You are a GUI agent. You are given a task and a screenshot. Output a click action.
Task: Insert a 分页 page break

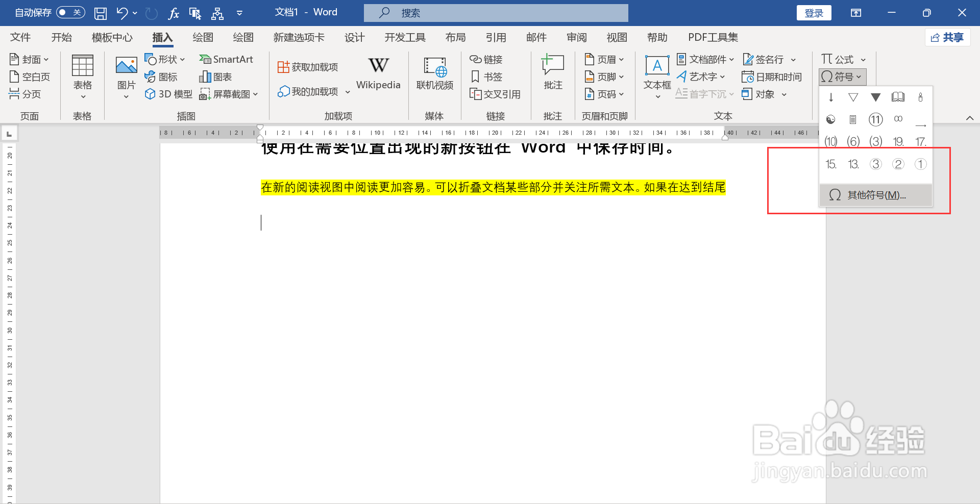[25, 94]
